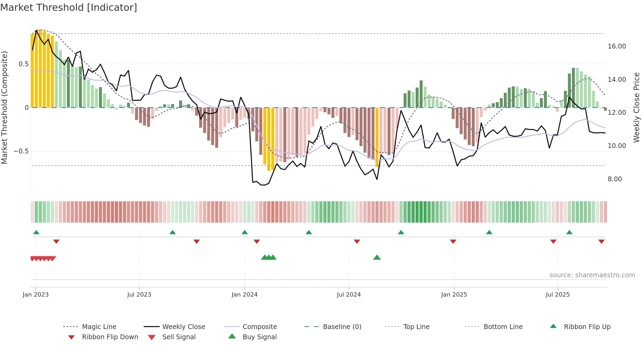This screenshot has height=362, width=644.
Task: Click the chart title Market Threshold [Indicator]
Action: 69,8
